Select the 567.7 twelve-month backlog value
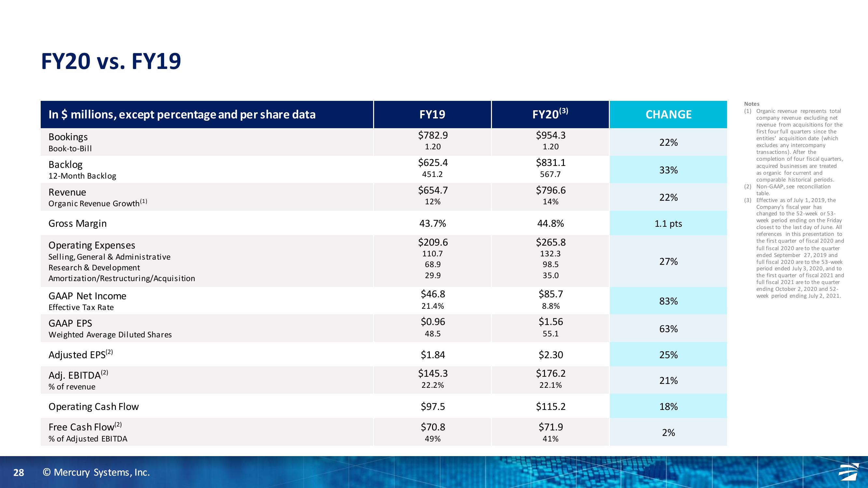The height and width of the screenshot is (488, 868). [x=551, y=174]
